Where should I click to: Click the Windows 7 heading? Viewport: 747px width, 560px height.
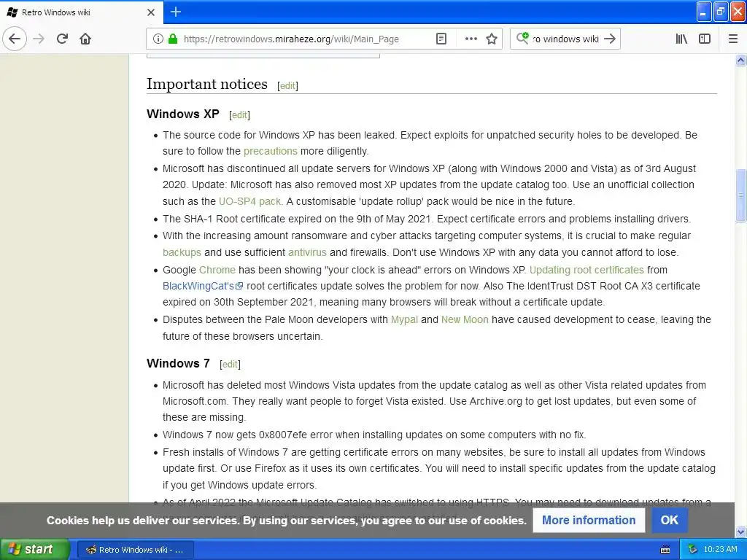click(x=178, y=363)
